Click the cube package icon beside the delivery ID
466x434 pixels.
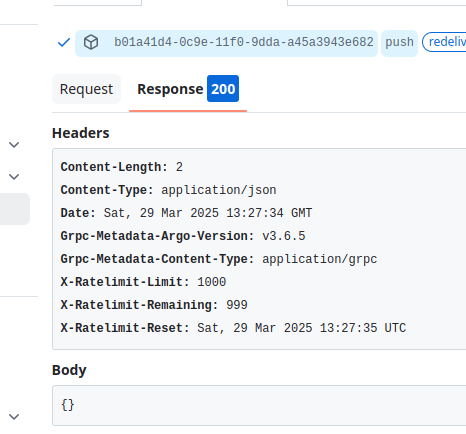(91, 42)
